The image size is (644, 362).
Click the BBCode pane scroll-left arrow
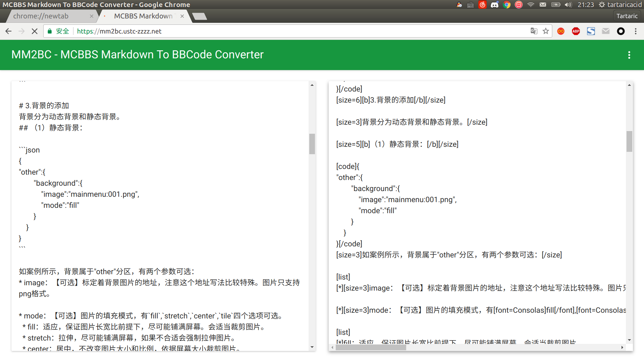(332, 348)
